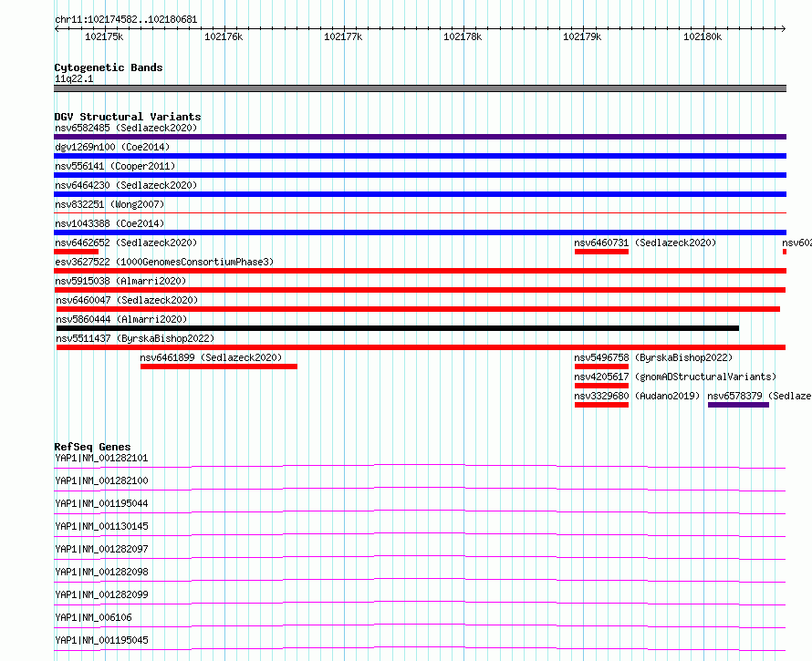
Task: Click the 102178k ruler mark
Action: coord(463,36)
